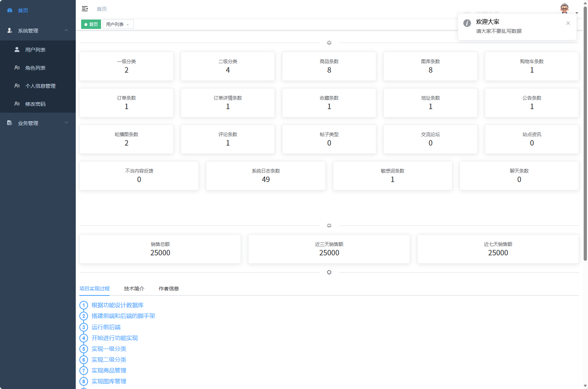The image size is (588, 389).
Task: Click the 轮播图条数 statistic card
Action: [126, 139]
